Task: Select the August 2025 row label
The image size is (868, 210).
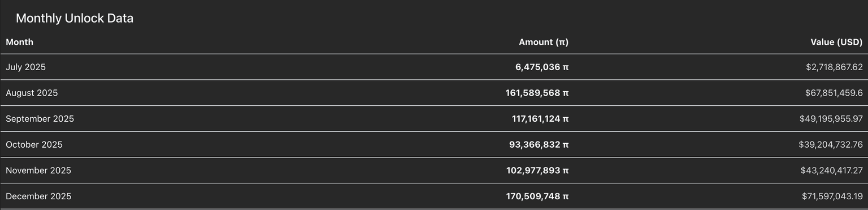Action: [32, 93]
